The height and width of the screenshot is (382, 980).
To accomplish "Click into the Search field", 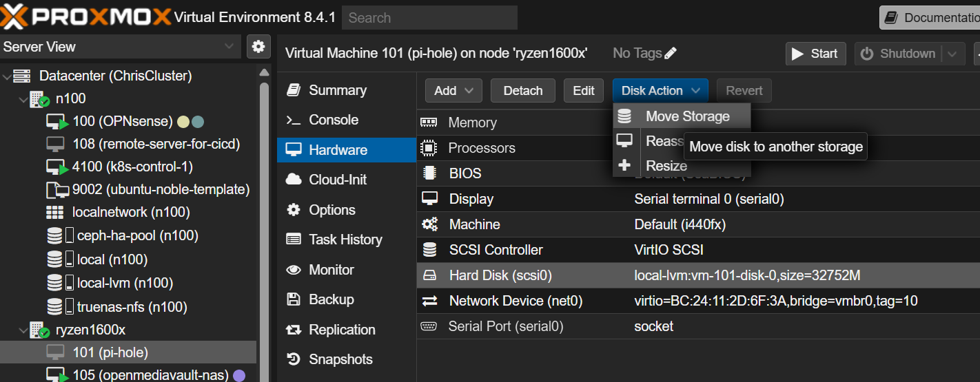I will (429, 18).
